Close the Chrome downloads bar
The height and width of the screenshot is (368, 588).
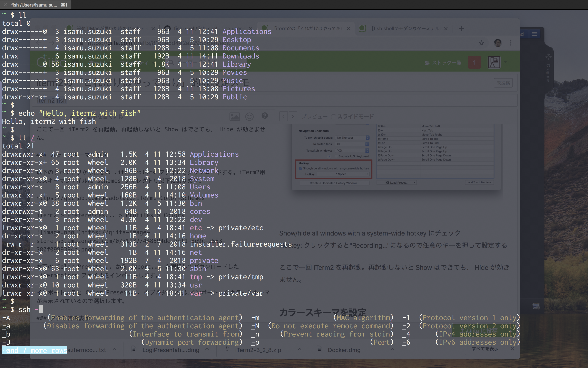[512, 349]
